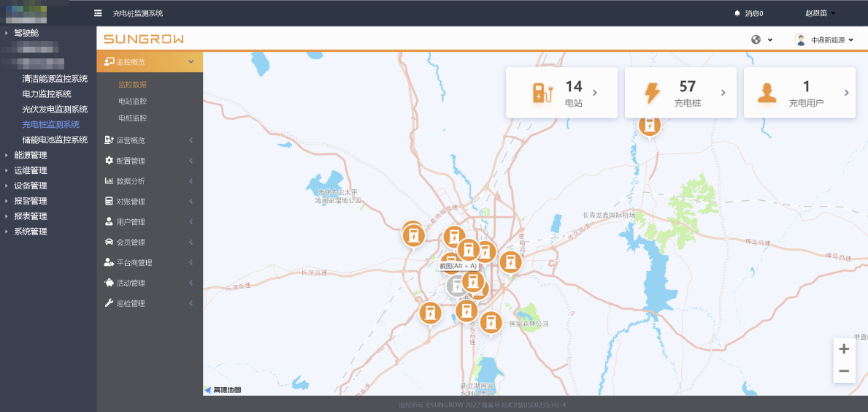Screen dimensions: 868x412
Task: Open 储能电池监控系统 in left tree
Action: pyautogui.click(x=55, y=140)
